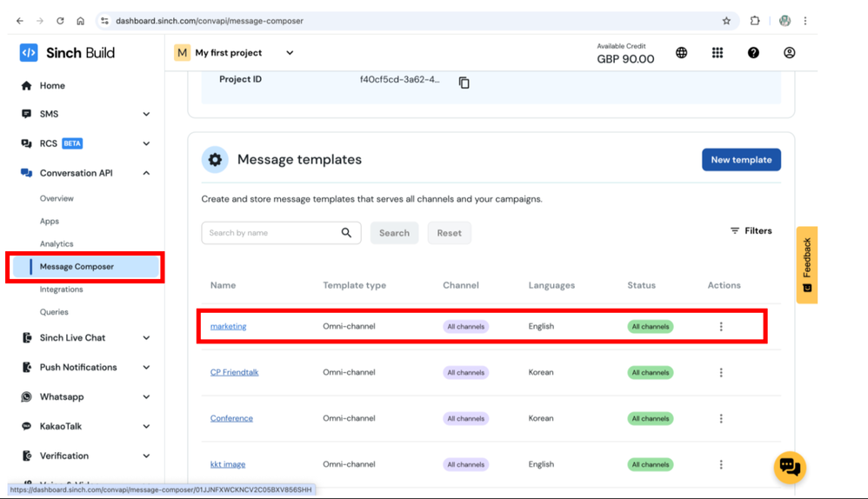Click the Sinch Build logo
The width and height of the screenshot is (868, 499).
[67, 53]
